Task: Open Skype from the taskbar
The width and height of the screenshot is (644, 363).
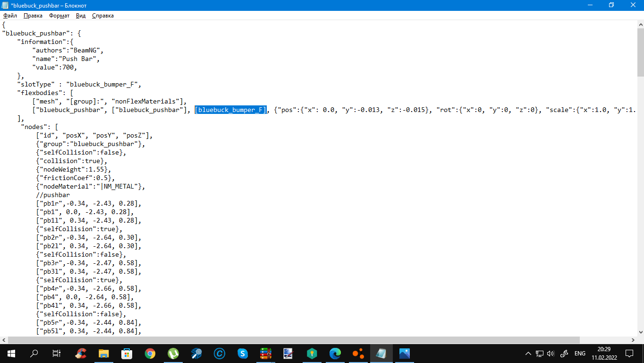Action: click(x=243, y=353)
